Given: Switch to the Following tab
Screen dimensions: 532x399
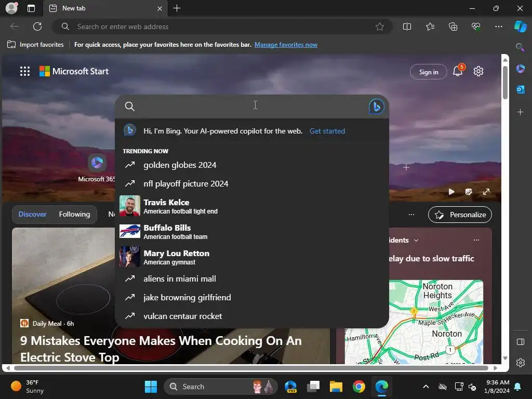Looking at the screenshot, I should point(75,215).
